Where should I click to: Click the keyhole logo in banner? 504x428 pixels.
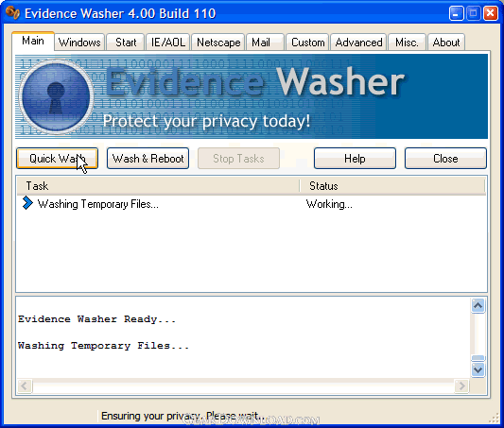pyautogui.click(x=57, y=96)
